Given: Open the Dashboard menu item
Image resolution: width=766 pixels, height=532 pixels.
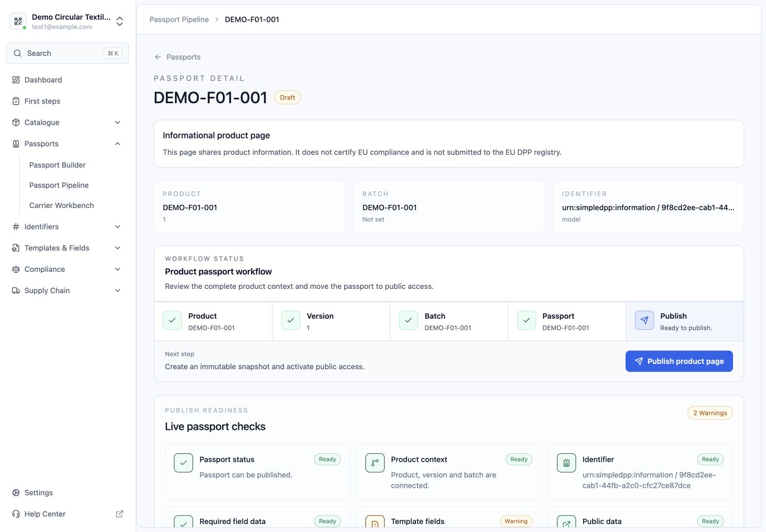Looking at the screenshot, I should click(x=68, y=80).
